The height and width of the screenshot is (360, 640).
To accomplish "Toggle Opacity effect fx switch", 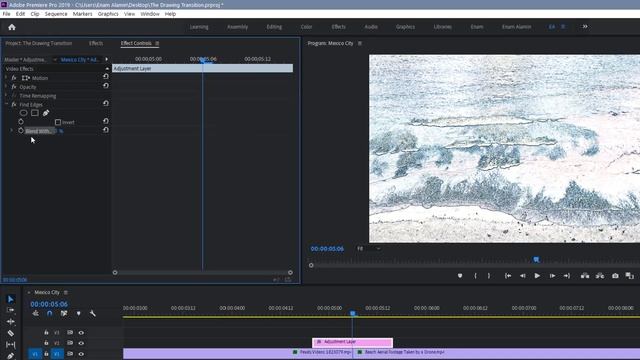I will pyautogui.click(x=14, y=87).
